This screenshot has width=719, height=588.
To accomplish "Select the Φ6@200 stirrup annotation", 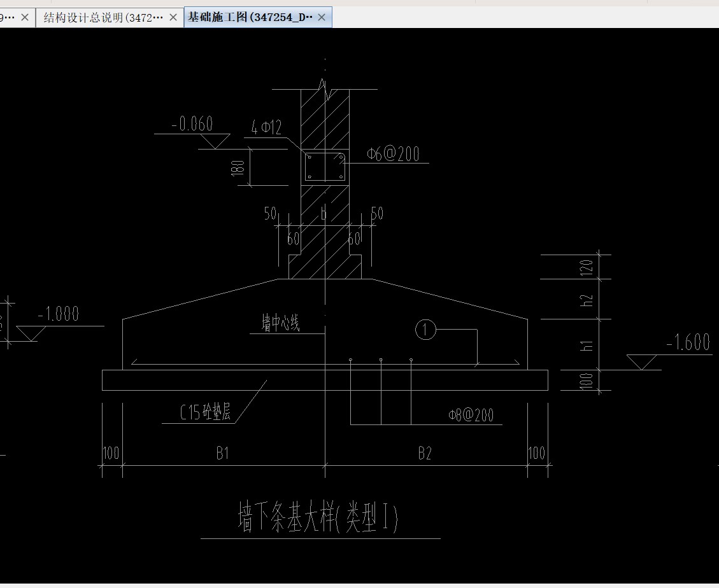I will coord(393,153).
